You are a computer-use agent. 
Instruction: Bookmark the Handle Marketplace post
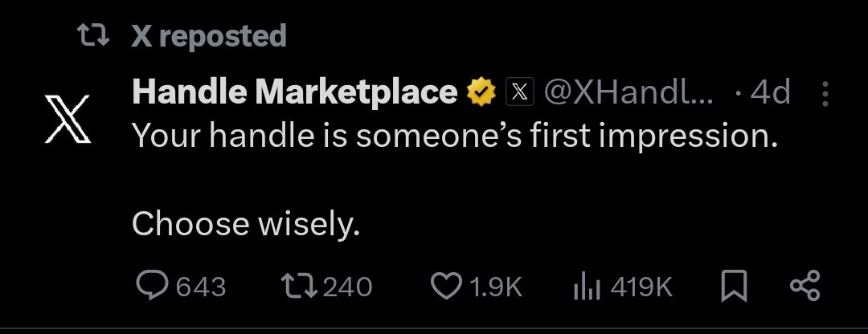pos(733,287)
